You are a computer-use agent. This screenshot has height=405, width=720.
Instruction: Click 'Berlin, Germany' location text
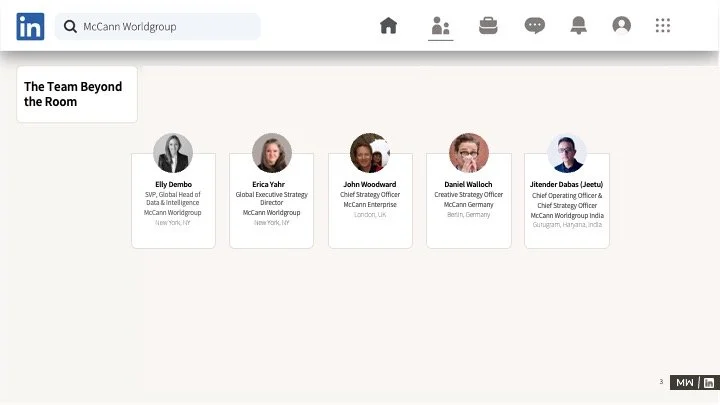click(x=469, y=214)
